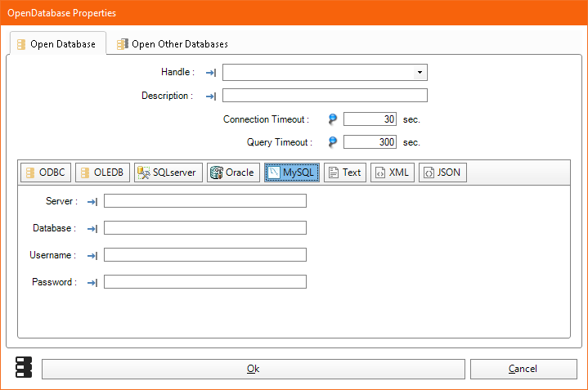Focus the Connection Timeout field showing 30
The width and height of the screenshot is (588, 390).
[x=370, y=119]
